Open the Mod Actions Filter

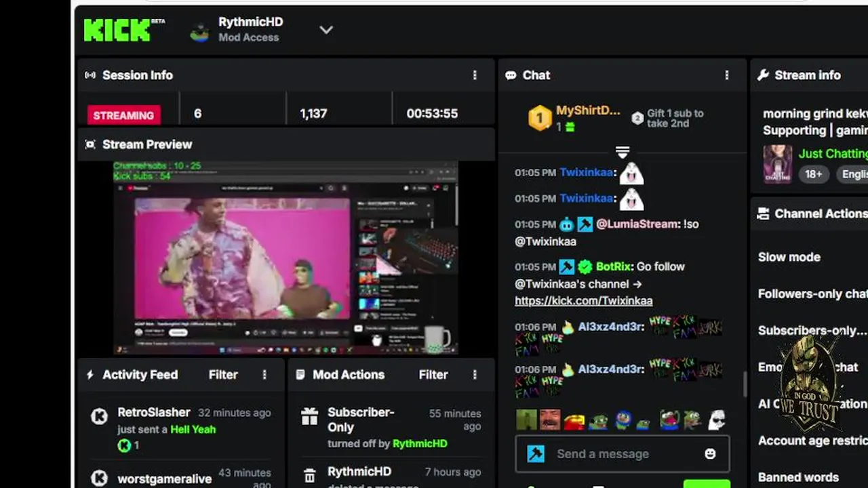433,375
